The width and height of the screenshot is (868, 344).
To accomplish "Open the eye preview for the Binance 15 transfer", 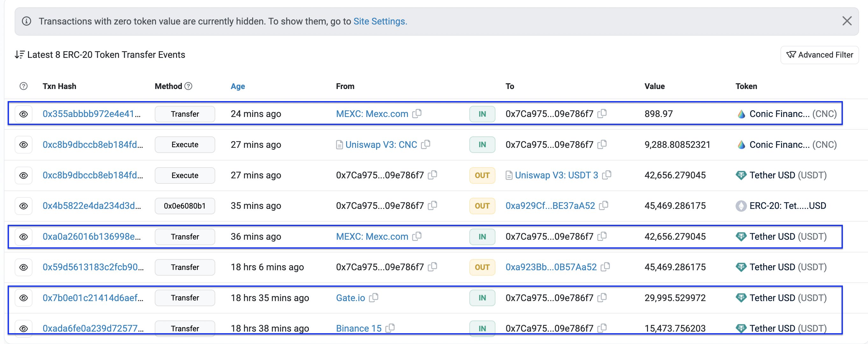I will click(x=23, y=328).
